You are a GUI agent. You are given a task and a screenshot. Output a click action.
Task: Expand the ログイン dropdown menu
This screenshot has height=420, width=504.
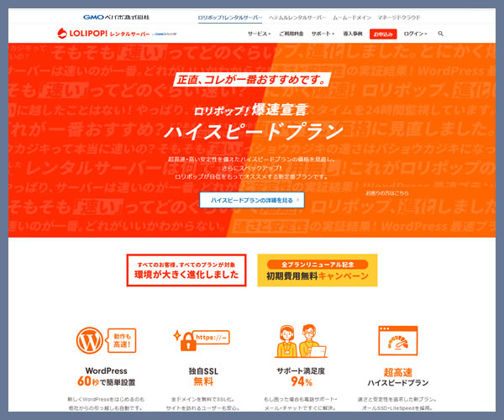415,34
